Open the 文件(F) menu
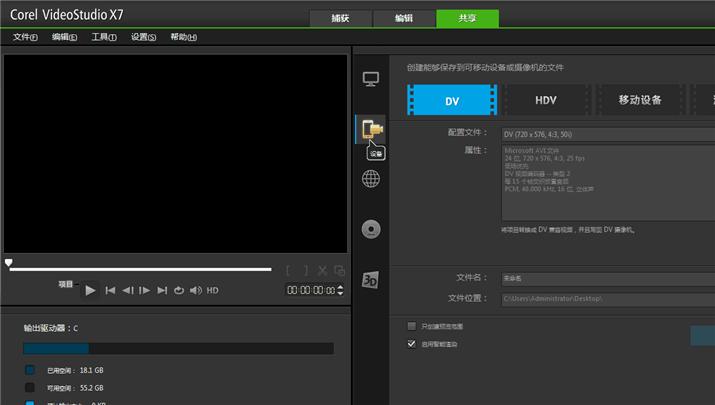 pyautogui.click(x=25, y=37)
